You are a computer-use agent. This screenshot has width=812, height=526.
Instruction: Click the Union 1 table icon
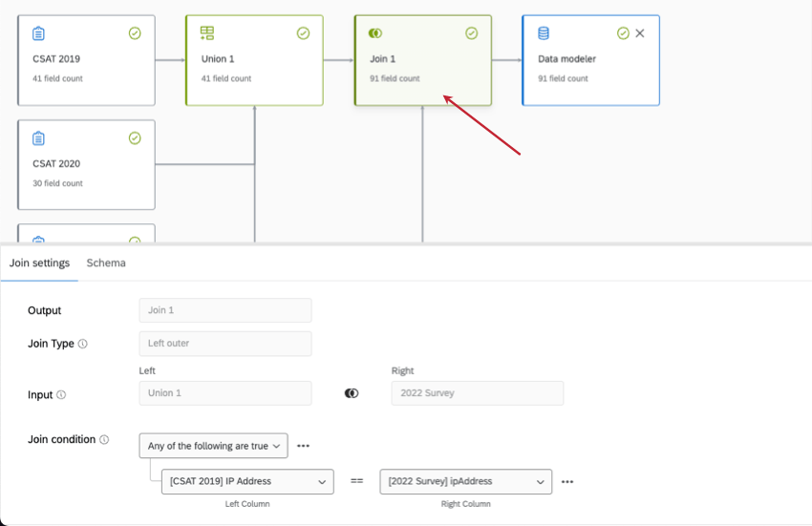point(206,33)
